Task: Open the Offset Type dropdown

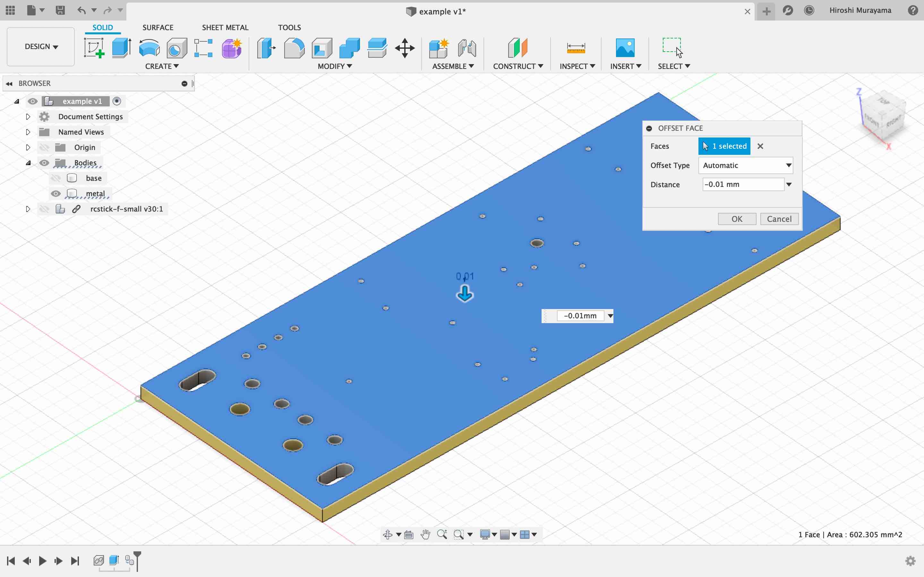Action: click(745, 165)
